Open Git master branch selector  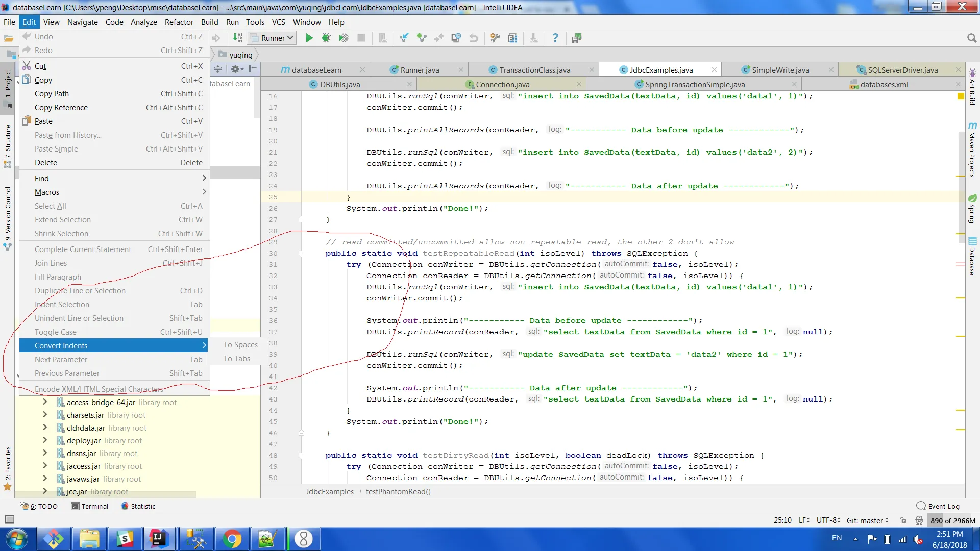[868, 520]
